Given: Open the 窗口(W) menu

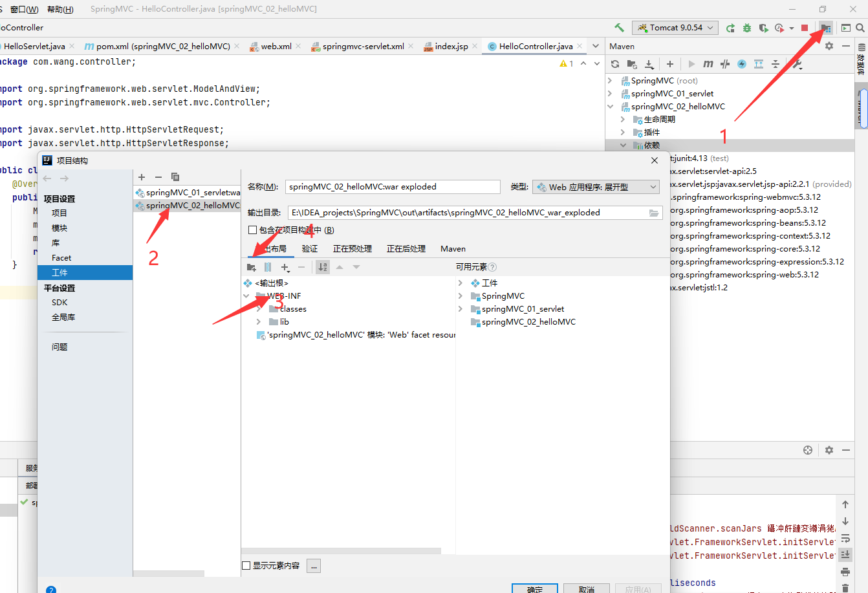Looking at the screenshot, I should tap(25, 9).
